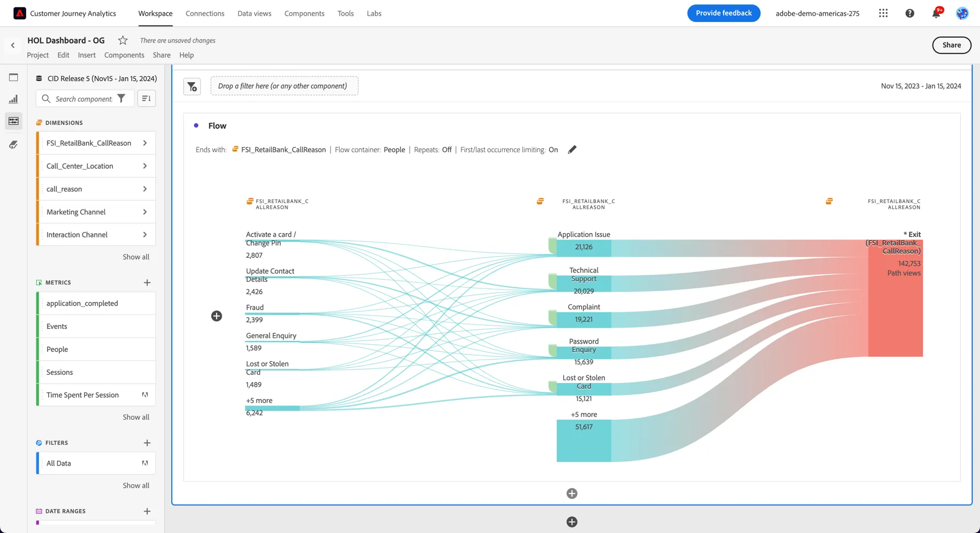Click the Drop a filter here zone
980x533 pixels.
(x=284, y=86)
